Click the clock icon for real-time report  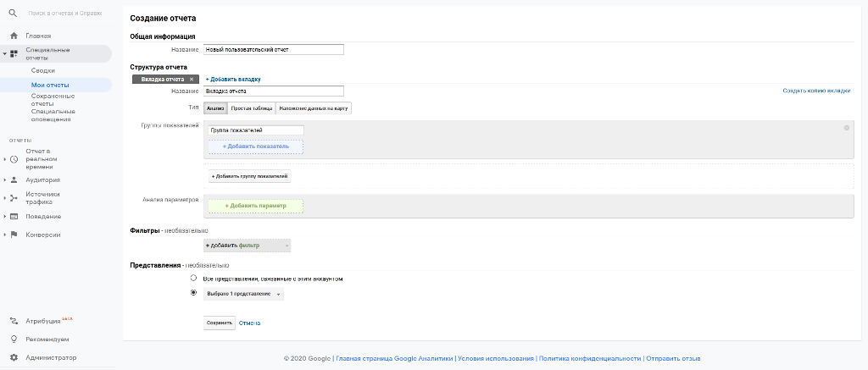(x=14, y=159)
